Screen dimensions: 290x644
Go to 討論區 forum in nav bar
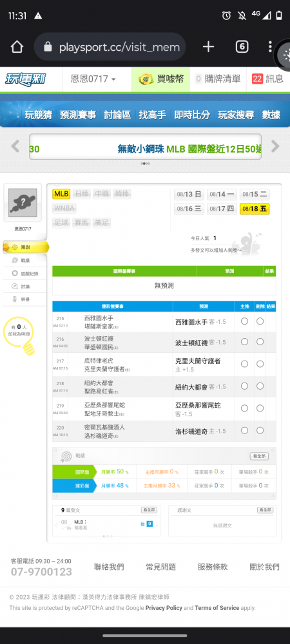tap(117, 115)
